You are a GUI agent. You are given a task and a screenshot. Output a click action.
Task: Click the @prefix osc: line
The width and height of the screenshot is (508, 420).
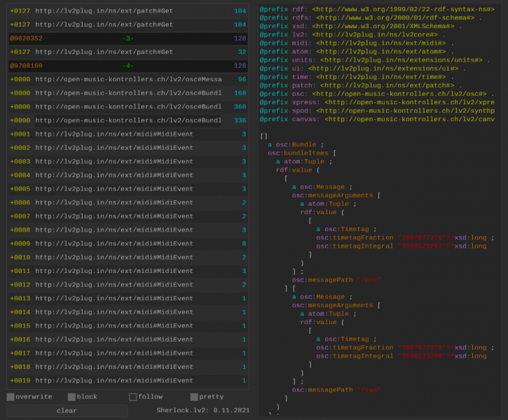pos(377,94)
